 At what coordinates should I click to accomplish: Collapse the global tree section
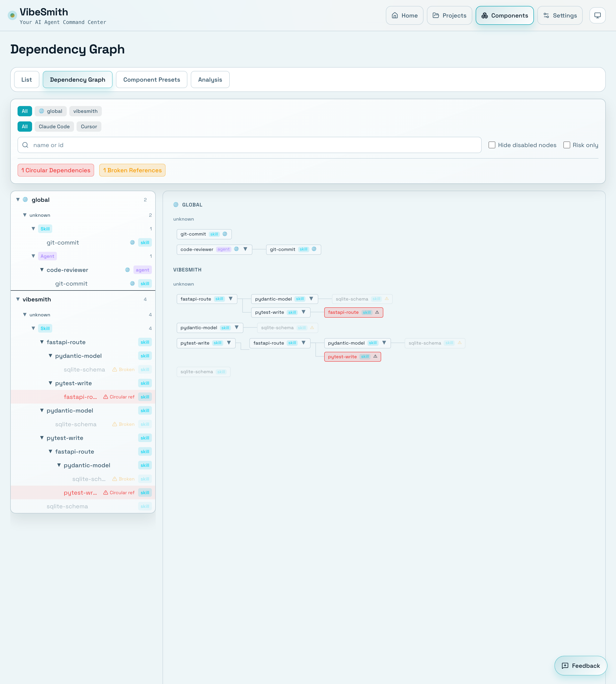pos(18,200)
